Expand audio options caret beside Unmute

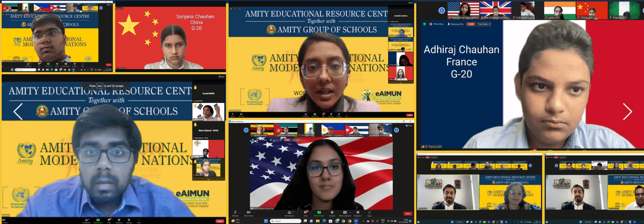[x=240, y=212]
